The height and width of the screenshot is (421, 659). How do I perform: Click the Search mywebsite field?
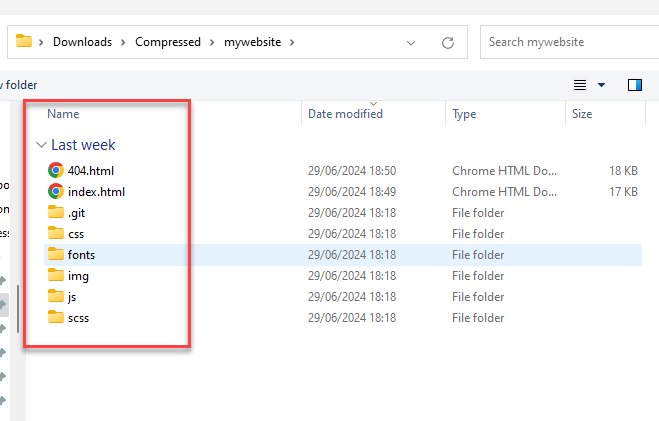[x=569, y=42]
